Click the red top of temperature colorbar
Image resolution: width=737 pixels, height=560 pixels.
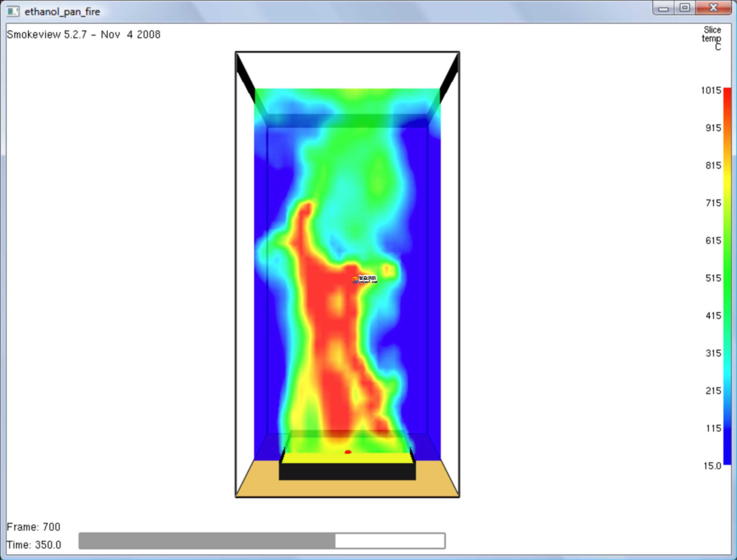(727, 95)
